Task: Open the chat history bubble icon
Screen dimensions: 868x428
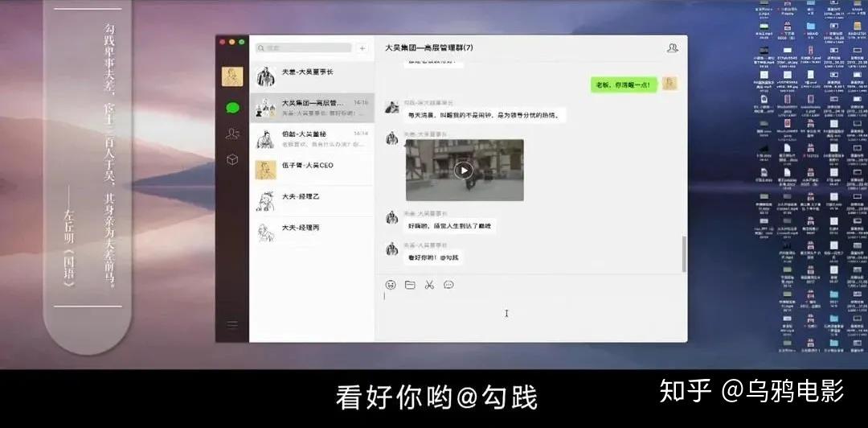Action: [x=449, y=285]
